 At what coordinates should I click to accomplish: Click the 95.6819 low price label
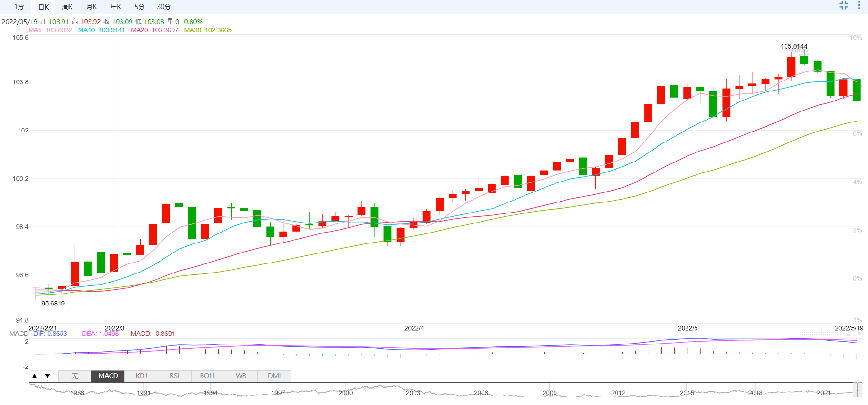pyautogui.click(x=53, y=303)
